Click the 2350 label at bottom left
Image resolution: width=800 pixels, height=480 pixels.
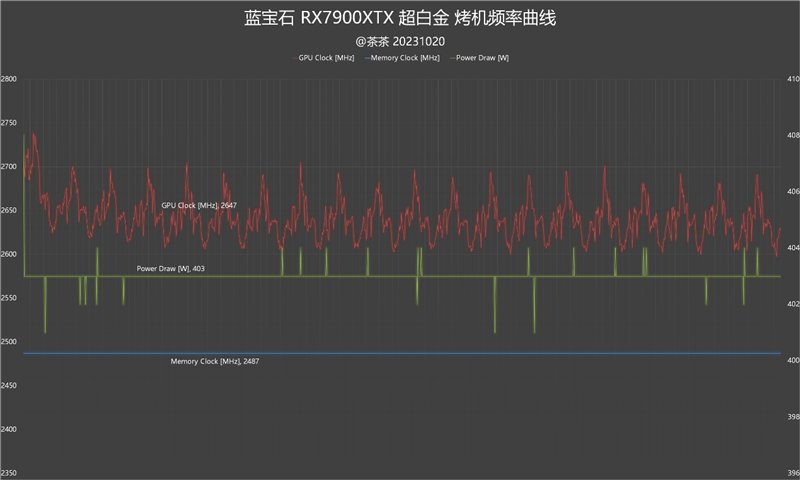point(9,473)
